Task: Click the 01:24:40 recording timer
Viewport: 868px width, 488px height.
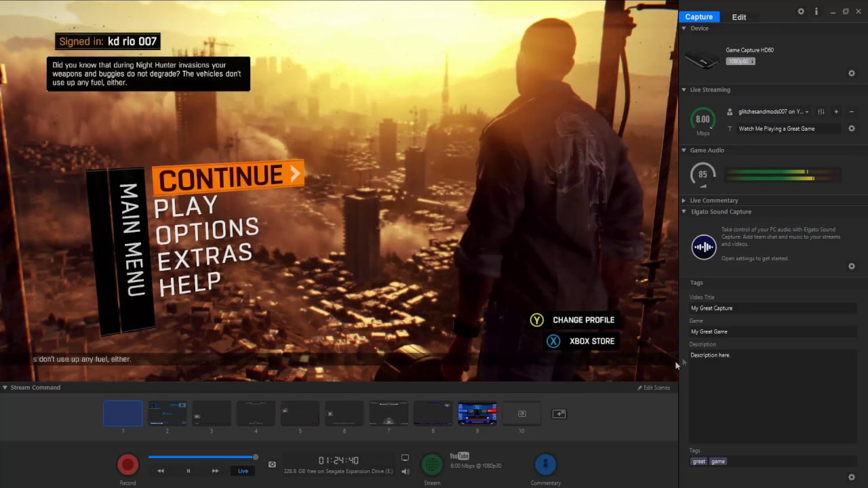Action: tap(338, 460)
